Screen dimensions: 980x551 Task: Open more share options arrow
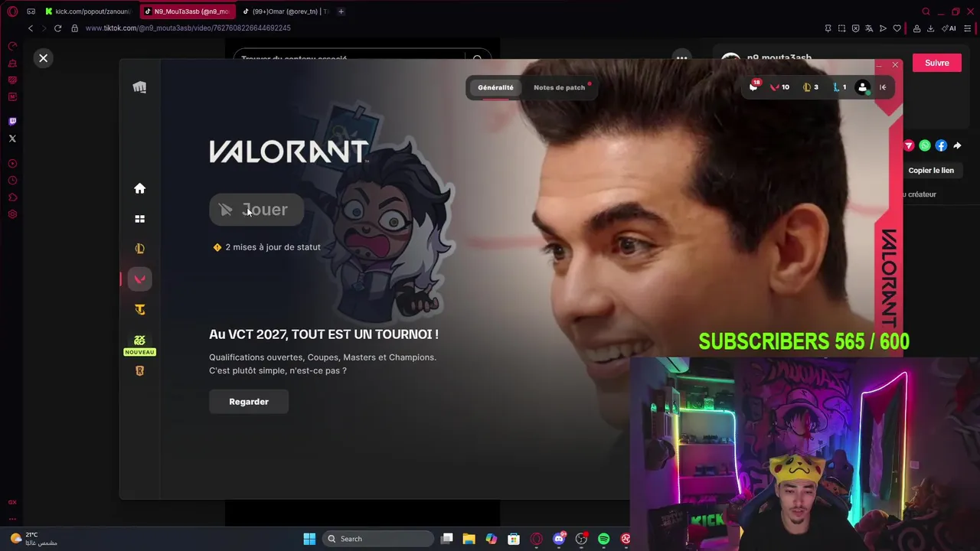point(957,145)
